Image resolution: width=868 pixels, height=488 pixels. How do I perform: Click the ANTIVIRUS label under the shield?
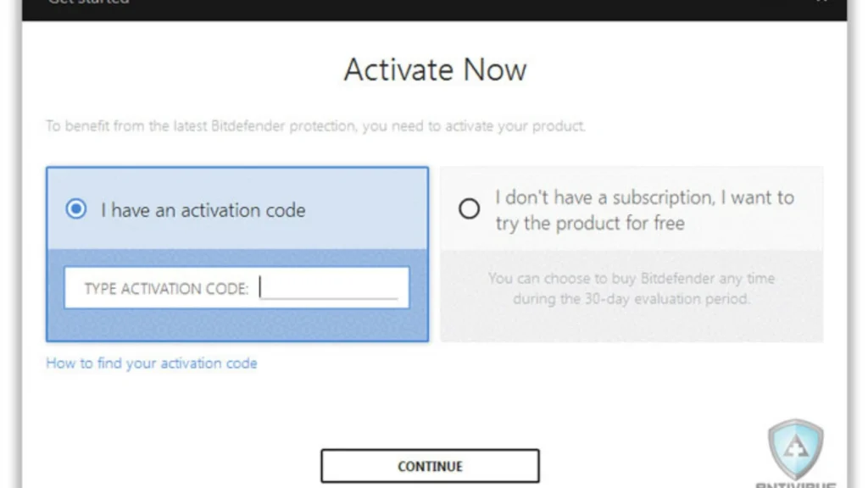point(795,485)
